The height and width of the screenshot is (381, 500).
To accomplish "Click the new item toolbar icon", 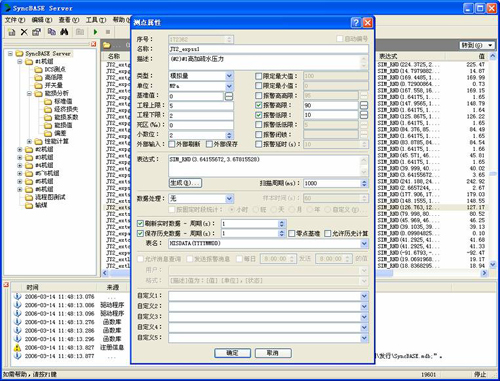I will click(x=12, y=32).
